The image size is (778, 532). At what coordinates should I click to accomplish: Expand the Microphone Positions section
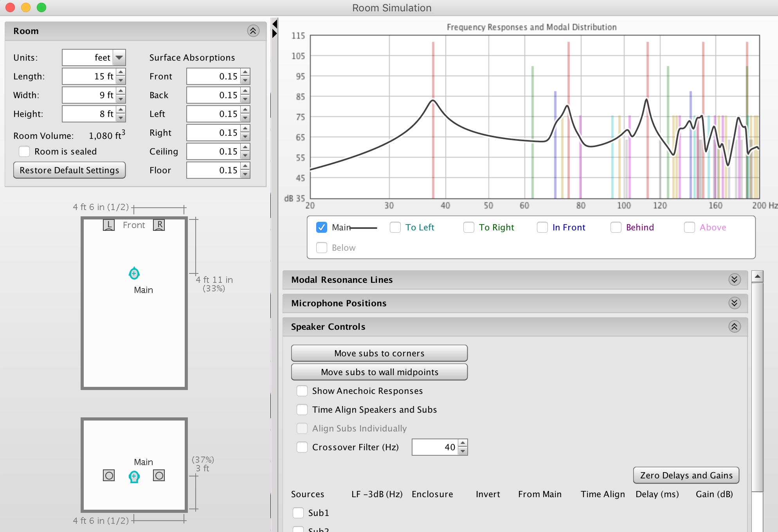[734, 303]
